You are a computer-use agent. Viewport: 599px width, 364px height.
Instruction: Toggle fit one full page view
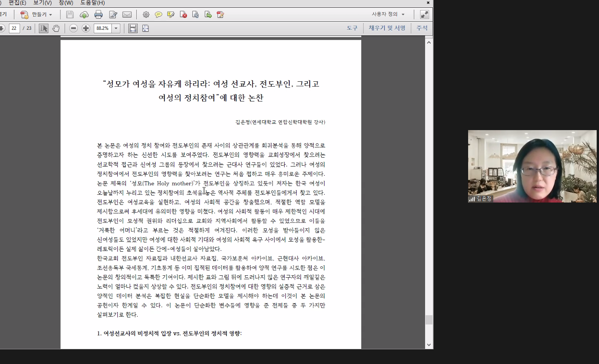tap(146, 28)
